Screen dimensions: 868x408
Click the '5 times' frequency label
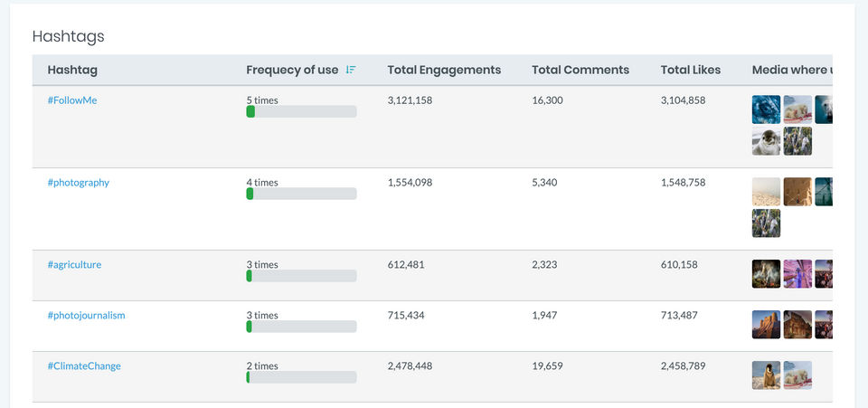pos(262,100)
